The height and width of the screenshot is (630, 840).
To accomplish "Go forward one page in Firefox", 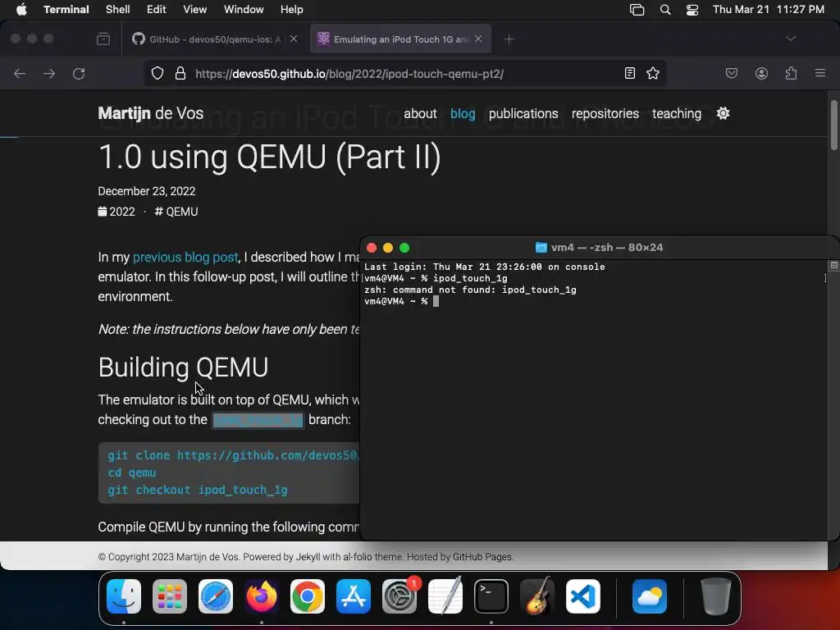I will 49,73.
